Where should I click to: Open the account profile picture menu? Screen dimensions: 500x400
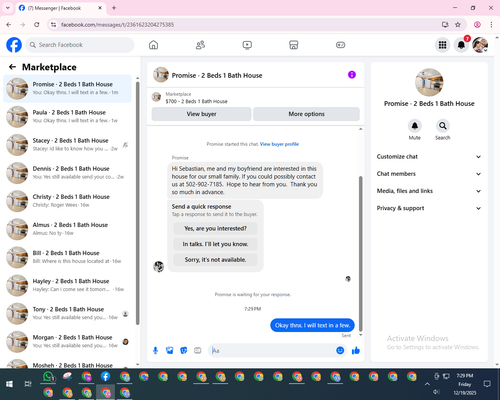[480, 45]
